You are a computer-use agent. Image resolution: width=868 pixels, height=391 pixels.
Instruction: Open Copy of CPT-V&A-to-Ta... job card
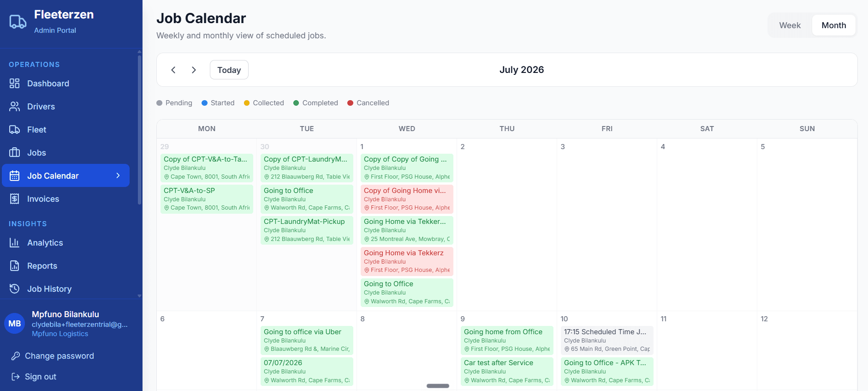coord(207,168)
